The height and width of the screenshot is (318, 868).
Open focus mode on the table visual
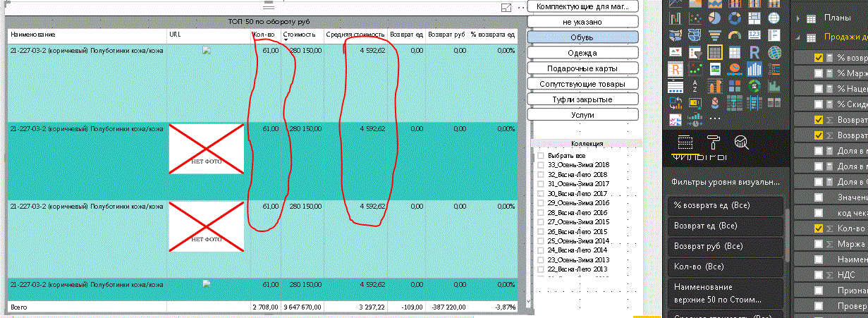pyautogui.click(x=506, y=6)
